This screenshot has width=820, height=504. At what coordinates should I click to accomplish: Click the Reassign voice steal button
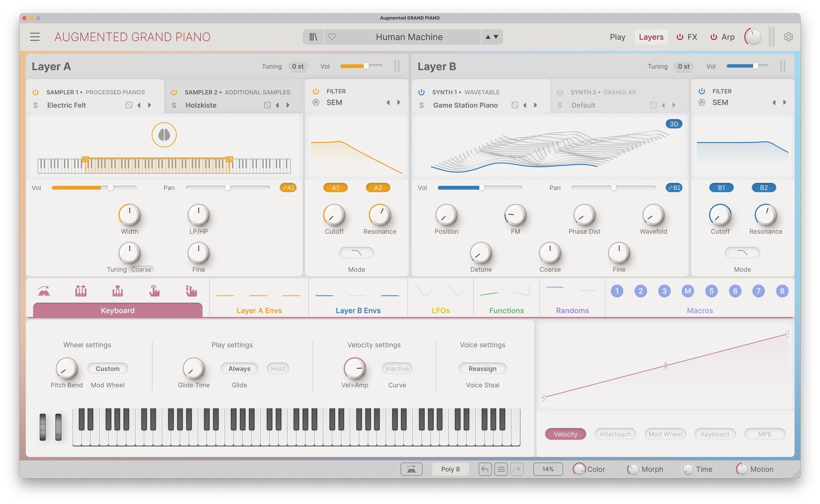point(482,369)
